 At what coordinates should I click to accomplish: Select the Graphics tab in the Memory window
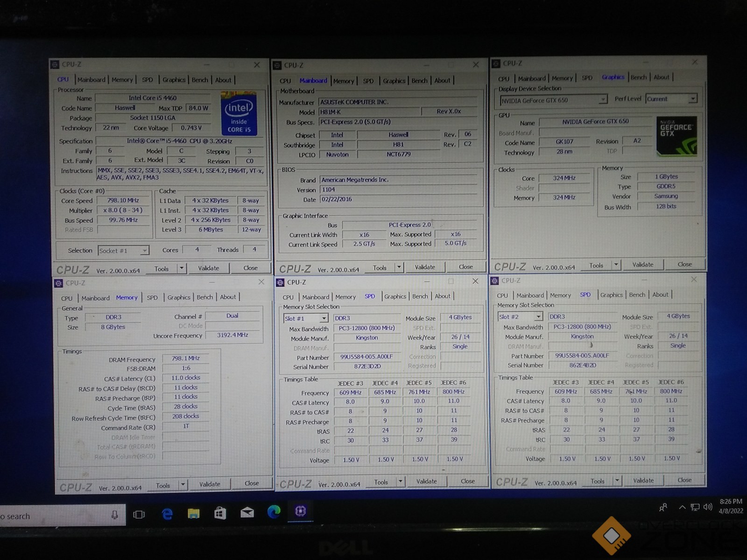[x=179, y=297]
